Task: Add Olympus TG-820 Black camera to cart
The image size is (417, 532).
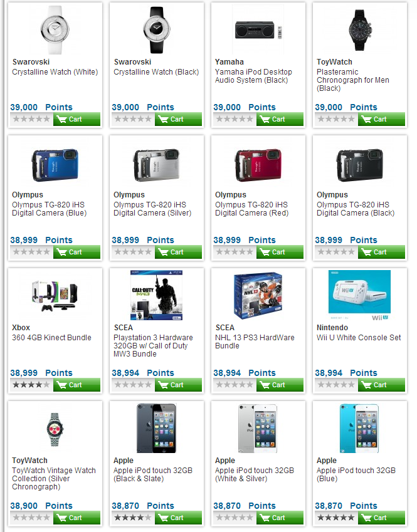Action: coord(381,252)
